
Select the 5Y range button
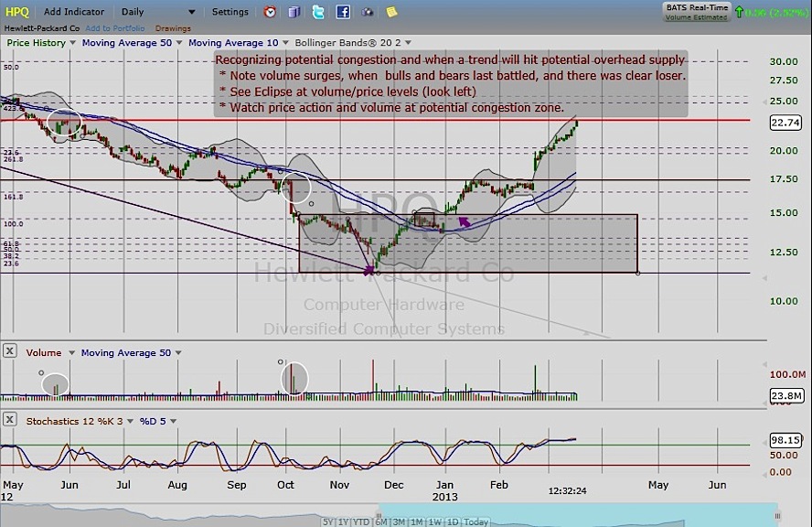[328, 522]
